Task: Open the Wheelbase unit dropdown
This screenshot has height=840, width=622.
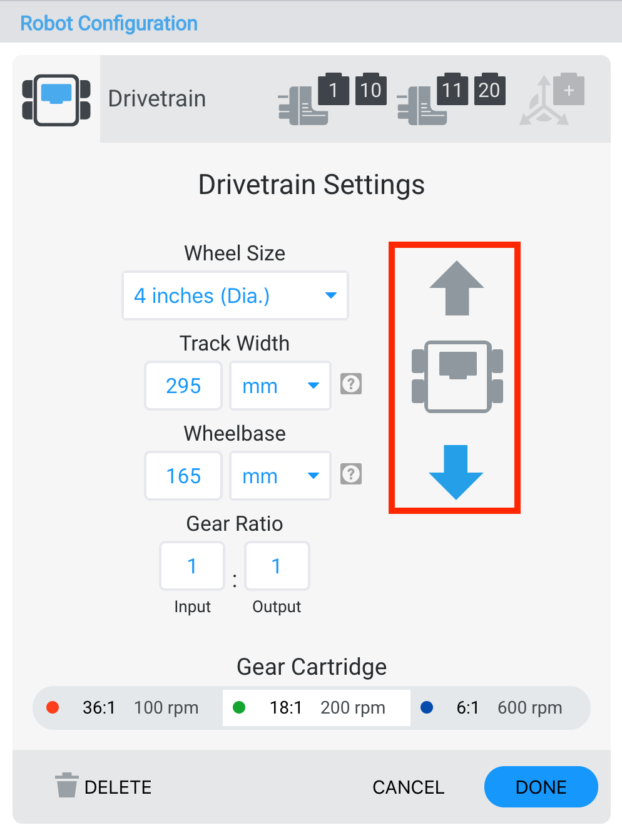Action: pyautogui.click(x=280, y=476)
